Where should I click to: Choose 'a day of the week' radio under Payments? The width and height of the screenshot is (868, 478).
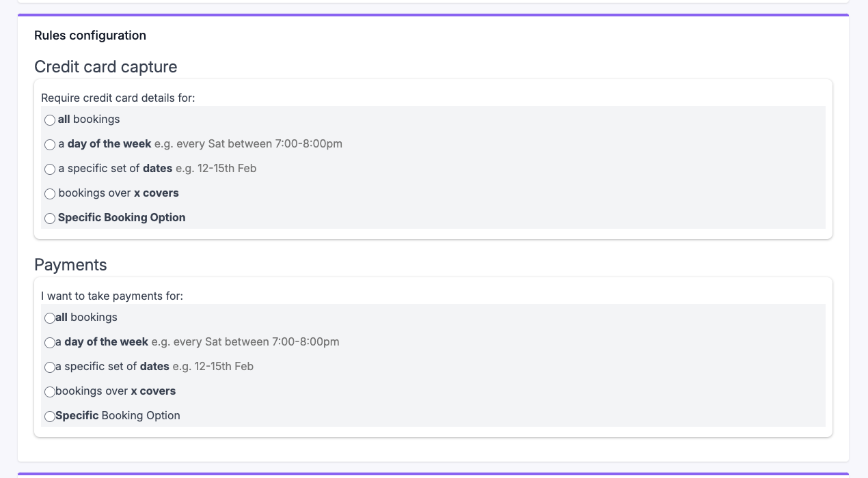pos(50,343)
